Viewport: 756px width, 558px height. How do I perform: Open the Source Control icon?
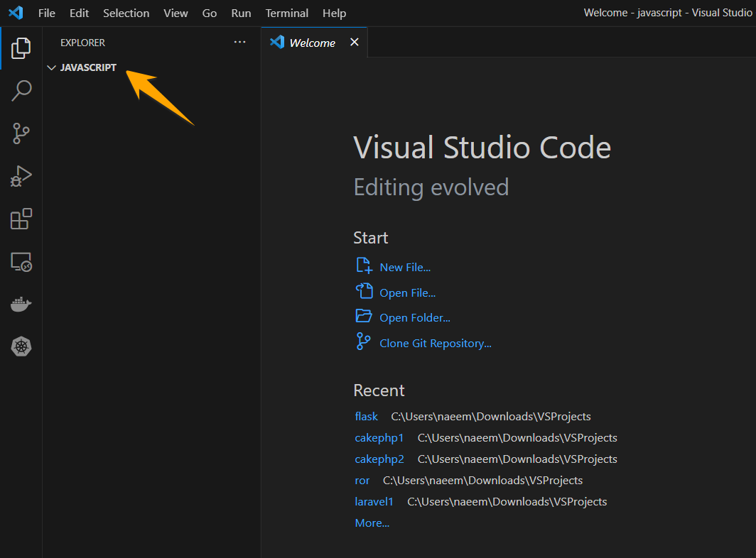click(21, 133)
